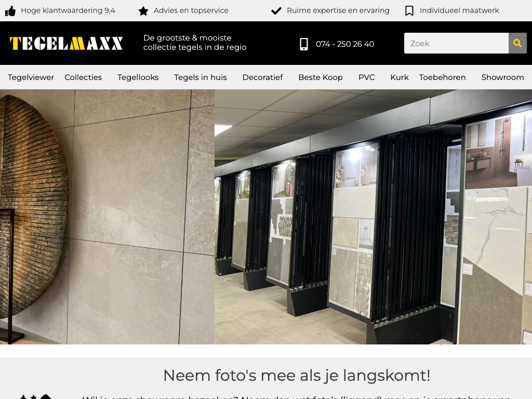Focus the Zoek search field
532x399 pixels.
(456, 43)
